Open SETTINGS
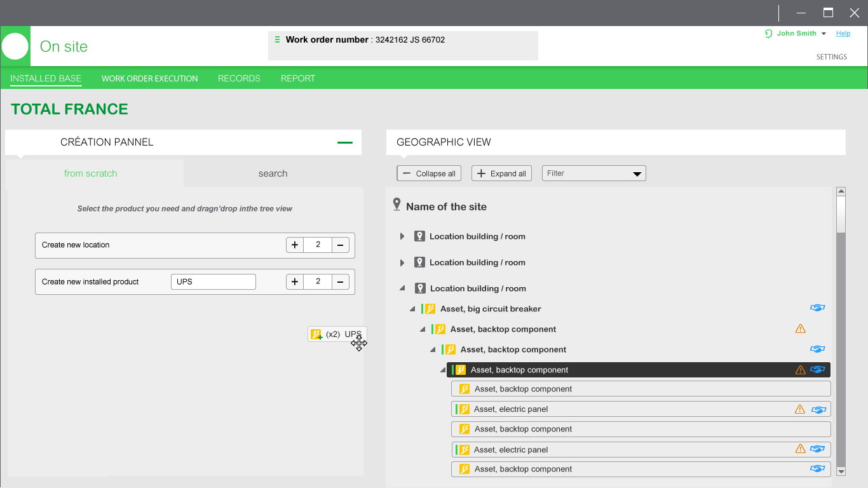868x488 pixels. coord(832,57)
